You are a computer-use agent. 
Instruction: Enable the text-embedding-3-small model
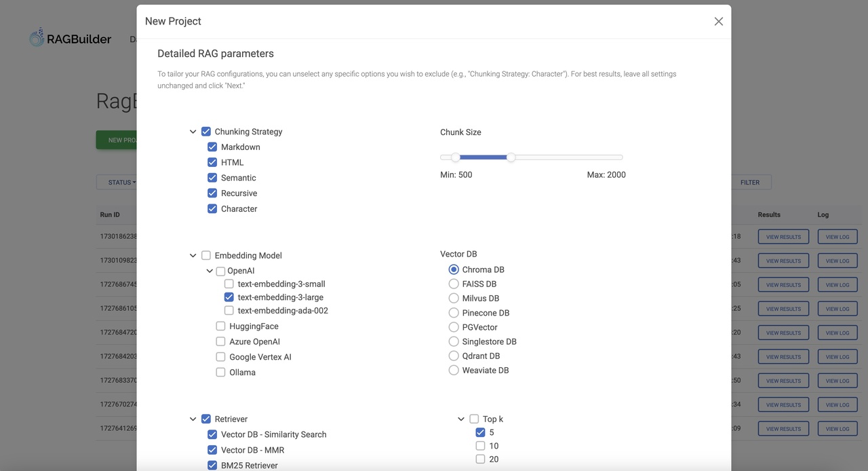229,284
